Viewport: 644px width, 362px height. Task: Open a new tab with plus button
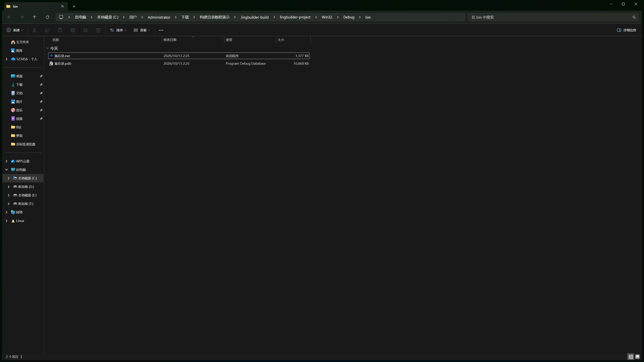click(74, 6)
